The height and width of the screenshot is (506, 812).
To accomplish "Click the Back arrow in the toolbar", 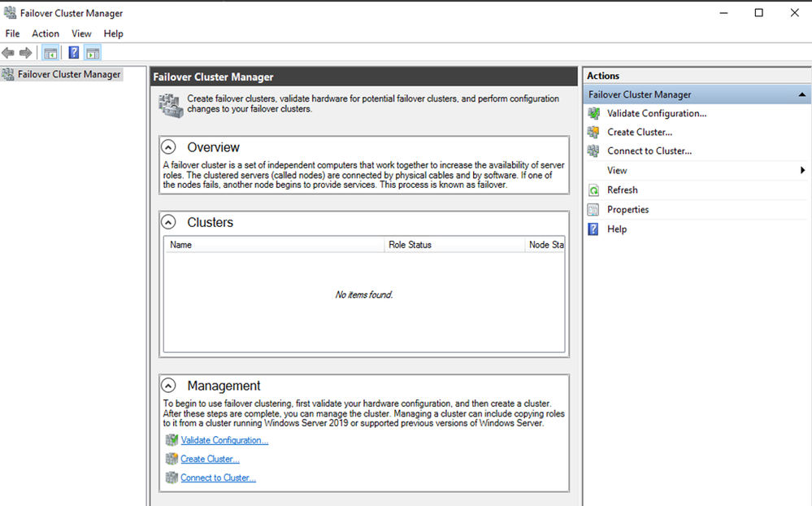I will [8, 53].
